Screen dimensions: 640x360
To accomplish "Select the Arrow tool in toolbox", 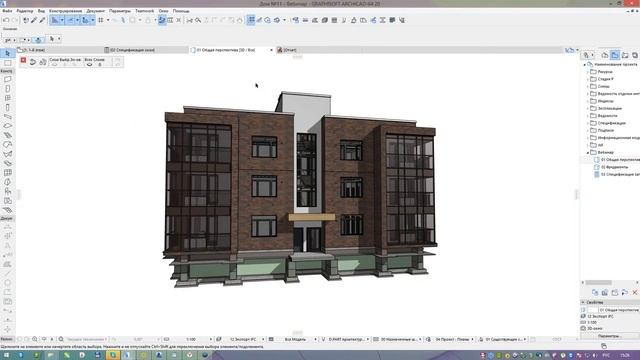I will tap(7, 53).
